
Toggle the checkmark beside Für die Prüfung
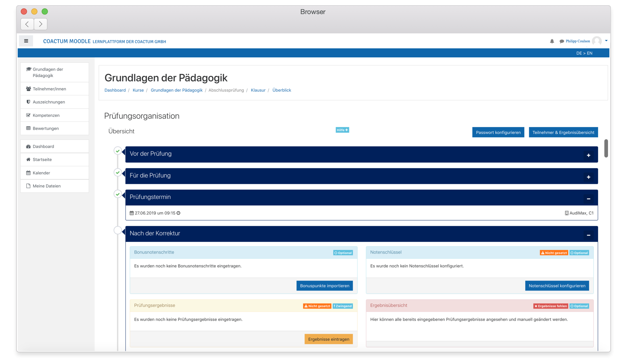[118, 172]
